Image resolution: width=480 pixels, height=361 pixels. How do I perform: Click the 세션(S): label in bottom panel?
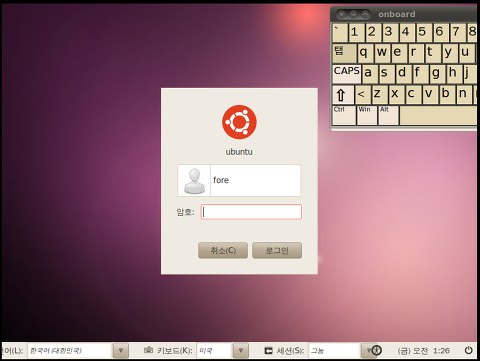290,350
